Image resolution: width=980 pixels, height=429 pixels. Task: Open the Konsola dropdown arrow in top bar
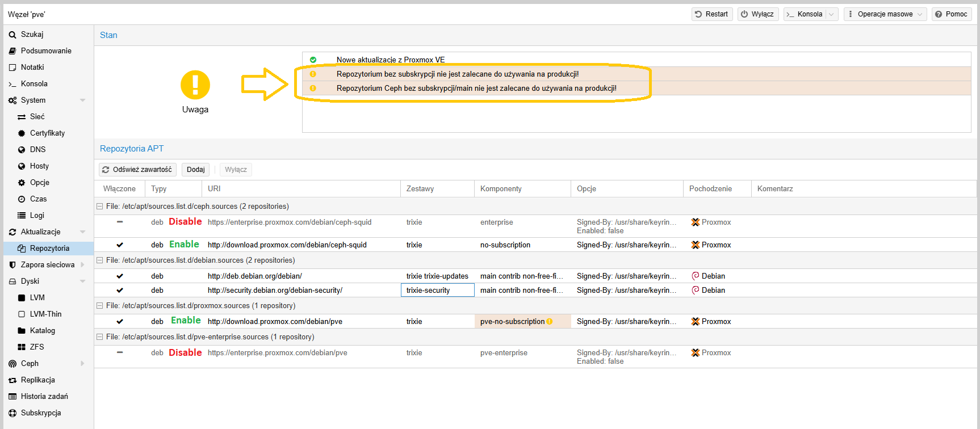pyautogui.click(x=832, y=14)
